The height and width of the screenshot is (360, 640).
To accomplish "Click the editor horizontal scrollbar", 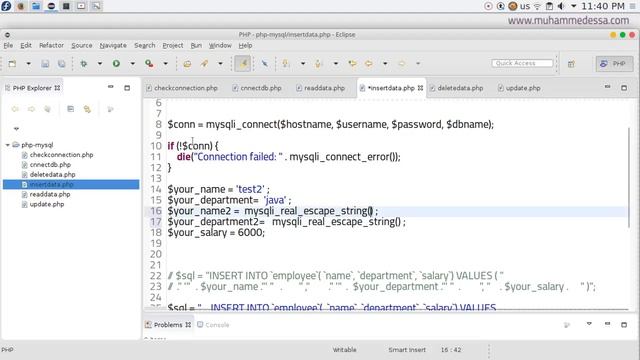I will tap(387, 310).
